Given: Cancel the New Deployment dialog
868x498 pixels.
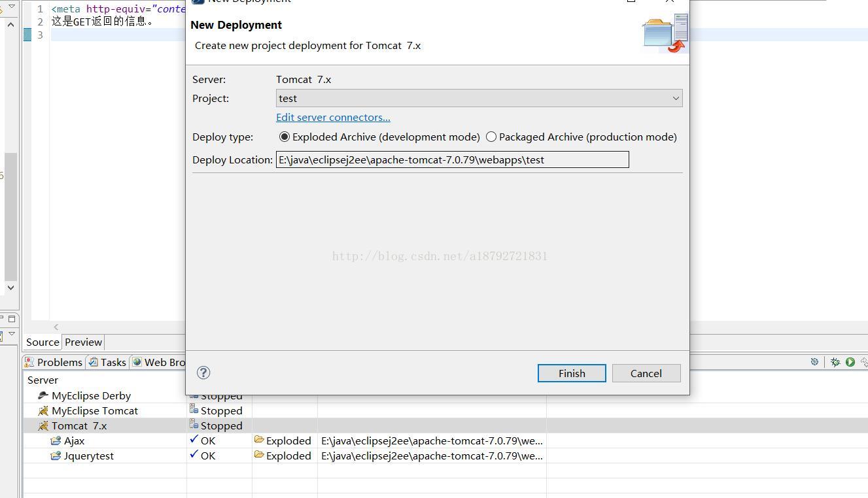Looking at the screenshot, I should coord(646,373).
